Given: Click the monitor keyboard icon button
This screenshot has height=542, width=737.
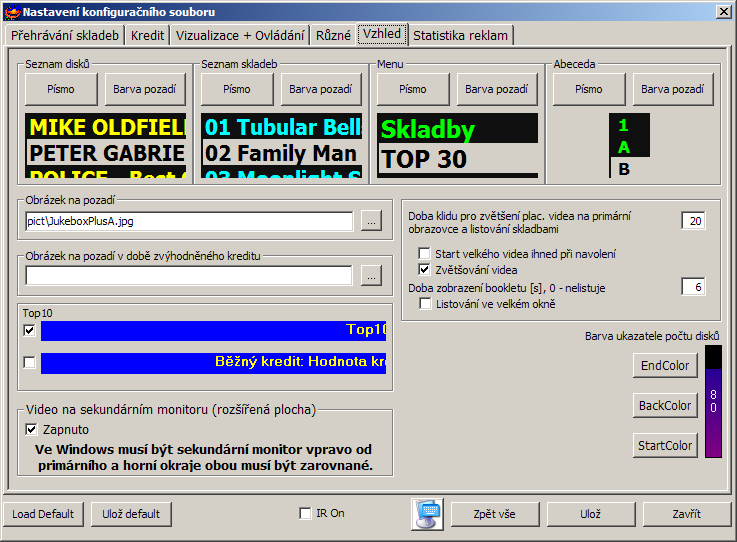Looking at the screenshot, I should 427,514.
